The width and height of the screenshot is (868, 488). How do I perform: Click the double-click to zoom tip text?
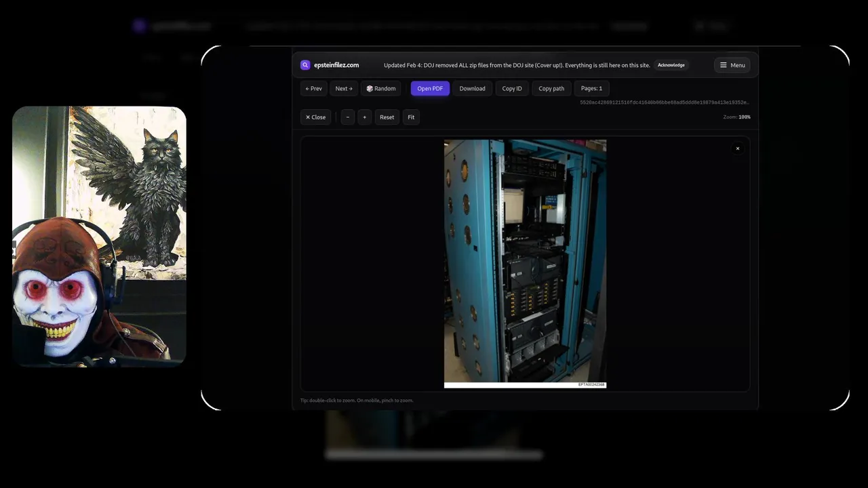(x=357, y=401)
